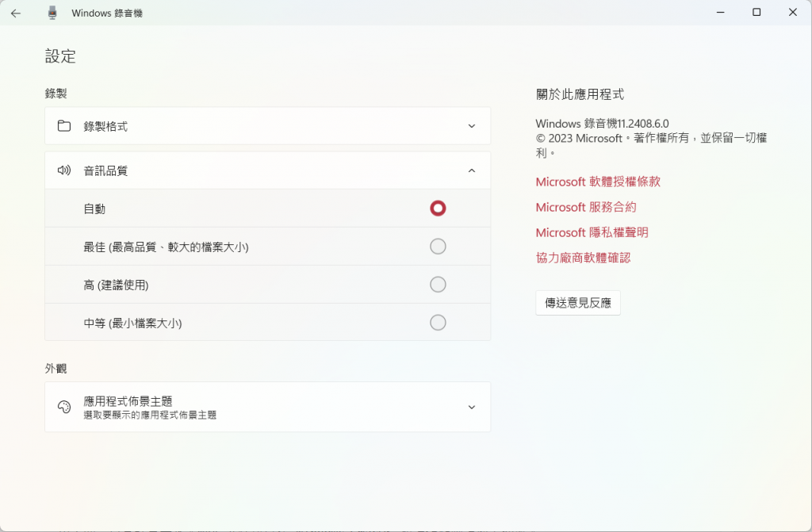Click the Windows 錄音機11.2408.6.0 version text
Viewport: 812px width, 532px height.
[603, 124]
